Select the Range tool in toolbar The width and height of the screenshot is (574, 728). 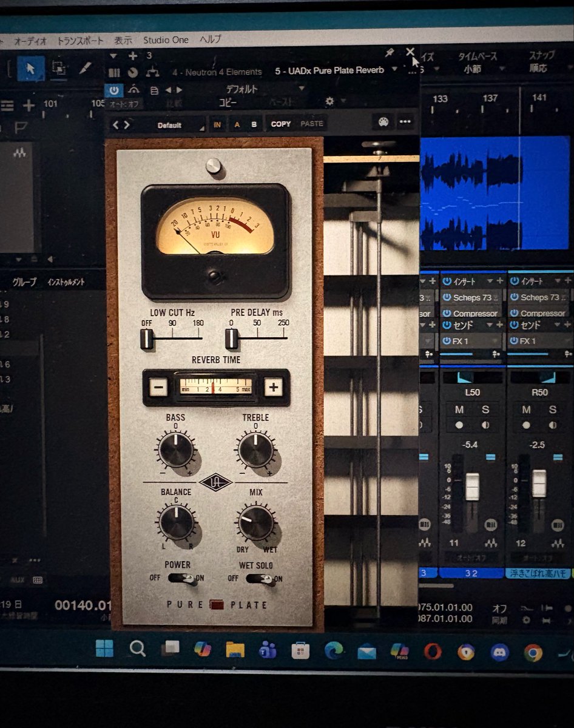pyautogui.click(x=59, y=68)
